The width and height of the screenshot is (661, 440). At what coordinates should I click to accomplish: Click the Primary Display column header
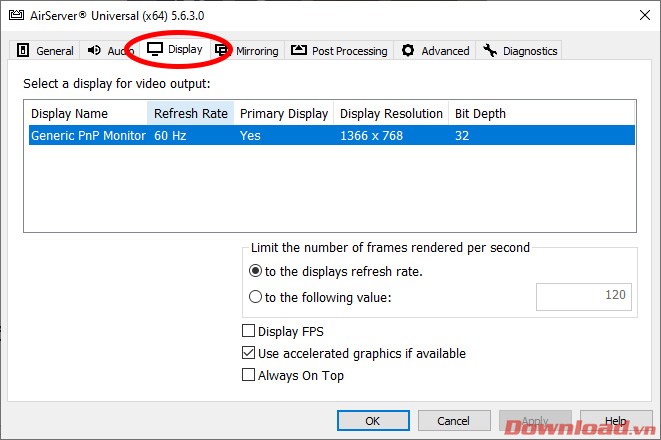[284, 113]
